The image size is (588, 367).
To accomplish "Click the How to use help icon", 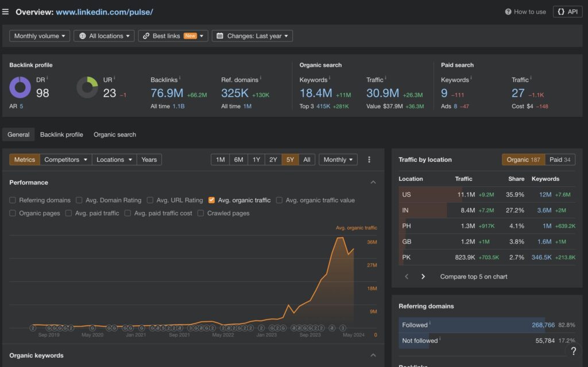I will click(508, 11).
